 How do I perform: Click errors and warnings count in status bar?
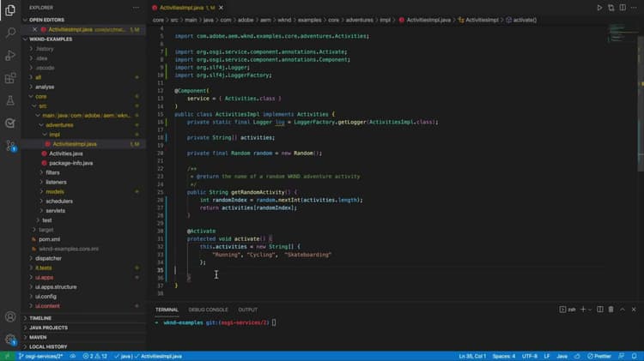tap(94, 356)
